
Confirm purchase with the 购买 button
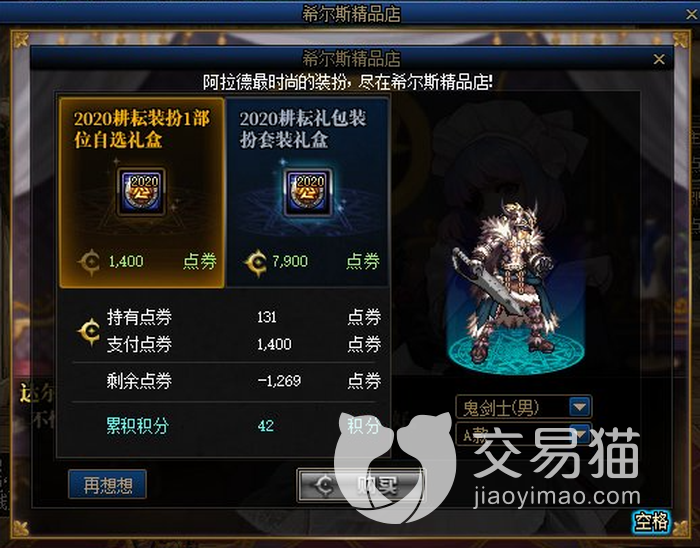tap(361, 485)
